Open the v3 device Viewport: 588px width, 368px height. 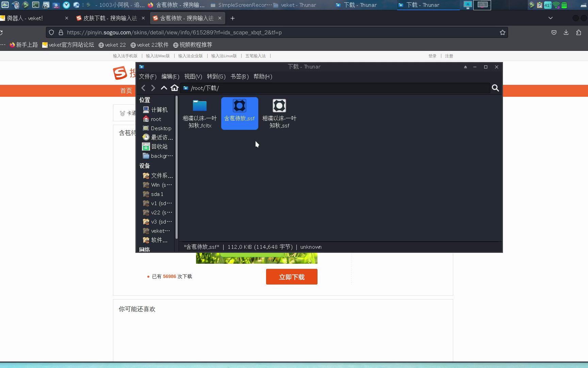click(x=158, y=221)
